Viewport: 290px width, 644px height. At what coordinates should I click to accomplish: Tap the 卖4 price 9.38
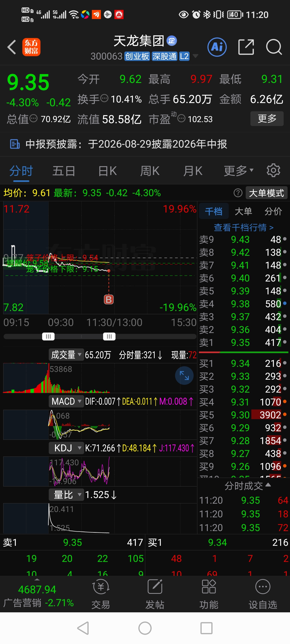pyautogui.click(x=240, y=304)
